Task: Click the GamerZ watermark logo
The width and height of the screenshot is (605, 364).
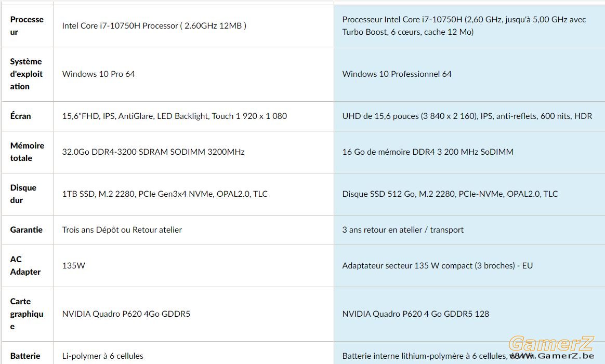Action: click(551, 344)
